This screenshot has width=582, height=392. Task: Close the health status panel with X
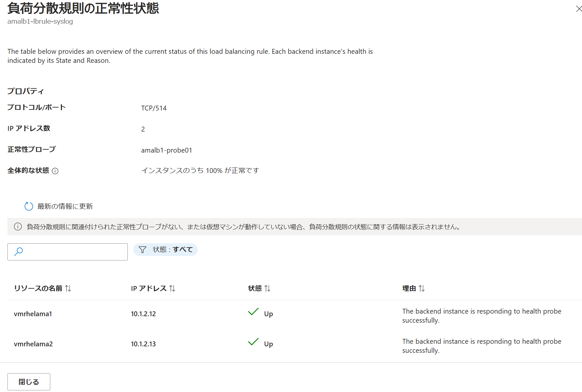pyautogui.click(x=578, y=9)
